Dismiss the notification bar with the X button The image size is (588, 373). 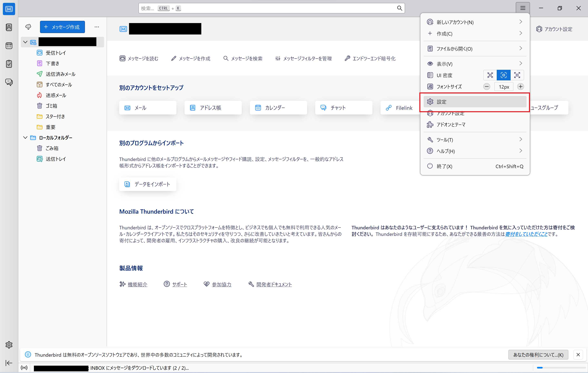click(x=578, y=354)
